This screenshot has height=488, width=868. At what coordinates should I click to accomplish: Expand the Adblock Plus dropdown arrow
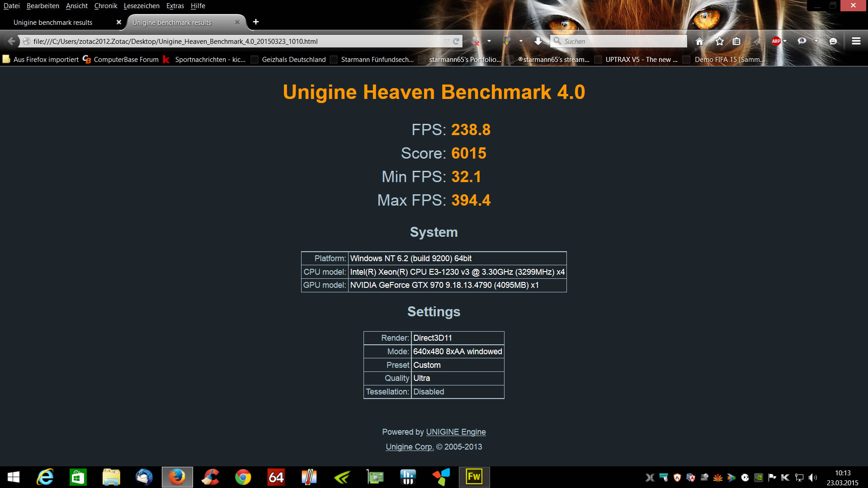(x=785, y=41)
